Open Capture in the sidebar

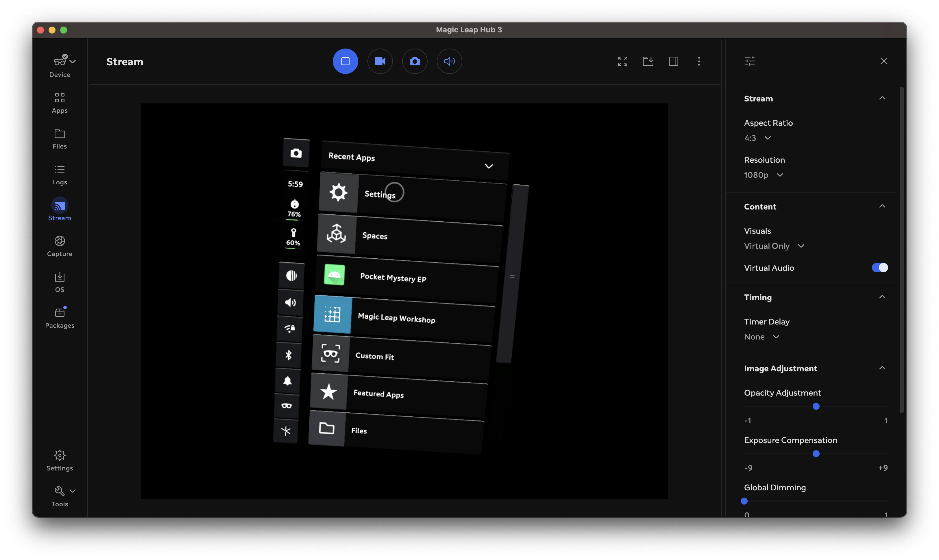coord(60,246)
